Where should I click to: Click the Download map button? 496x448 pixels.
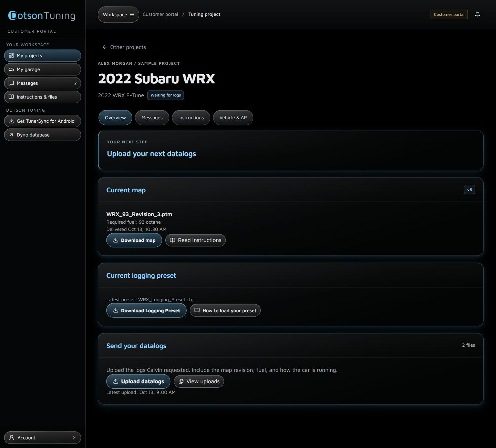pyautogui.click(x=134, y=240)
